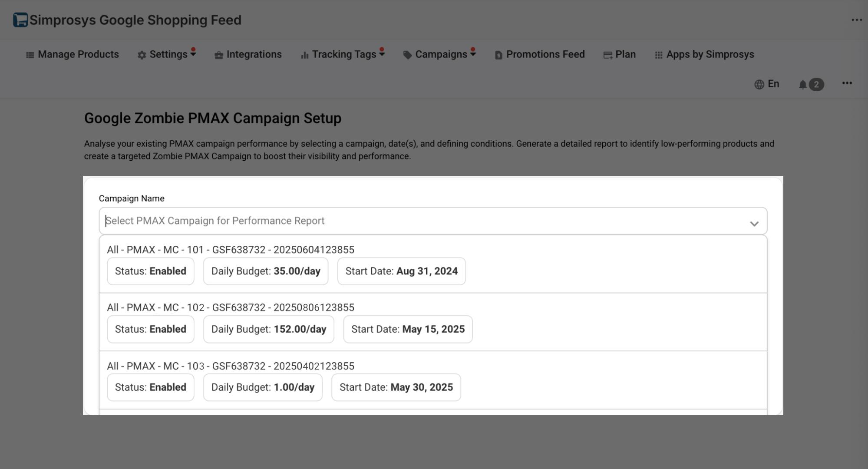
Task: Click the Apps by Simprosys grid icon
Action: click(x=658, y=55)
